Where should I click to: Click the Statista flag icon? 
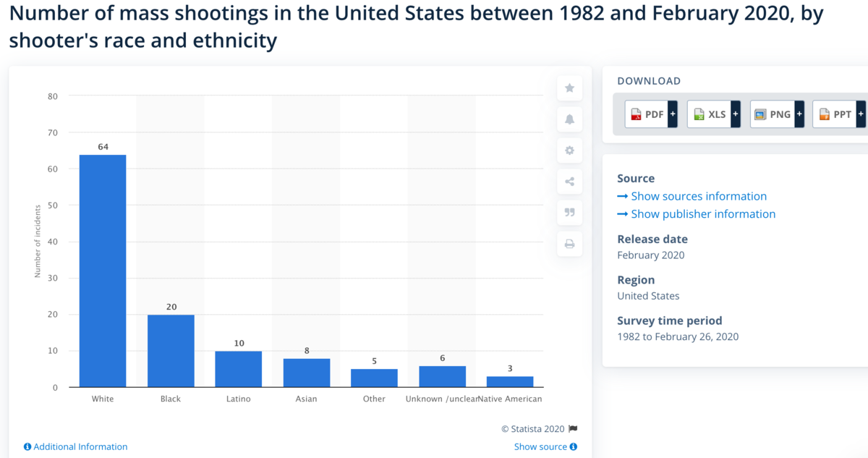(573, 428)
